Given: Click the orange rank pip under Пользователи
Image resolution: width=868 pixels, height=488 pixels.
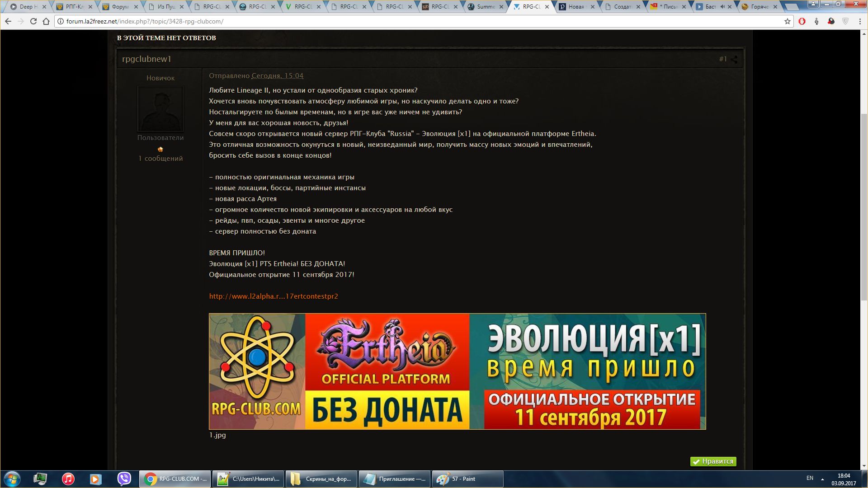Looking at the screenshot, I should coord(160,149).
